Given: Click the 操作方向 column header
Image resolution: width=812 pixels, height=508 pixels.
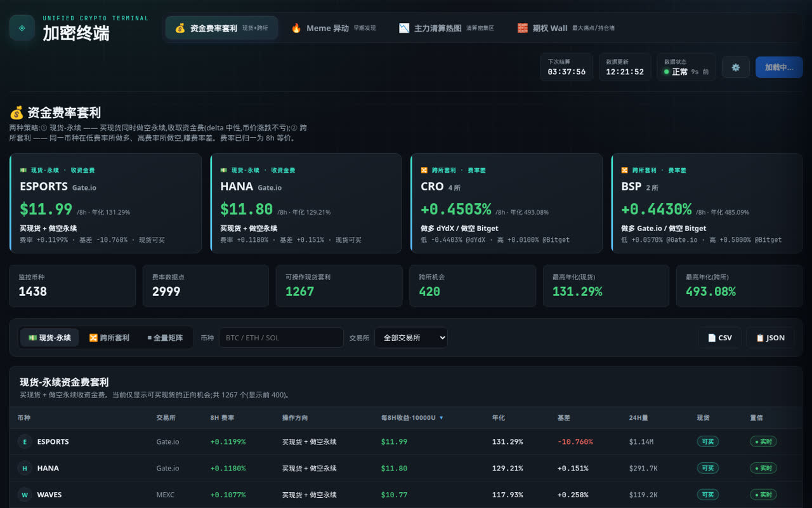Looking at the screenshot, I should click(295, 418).
